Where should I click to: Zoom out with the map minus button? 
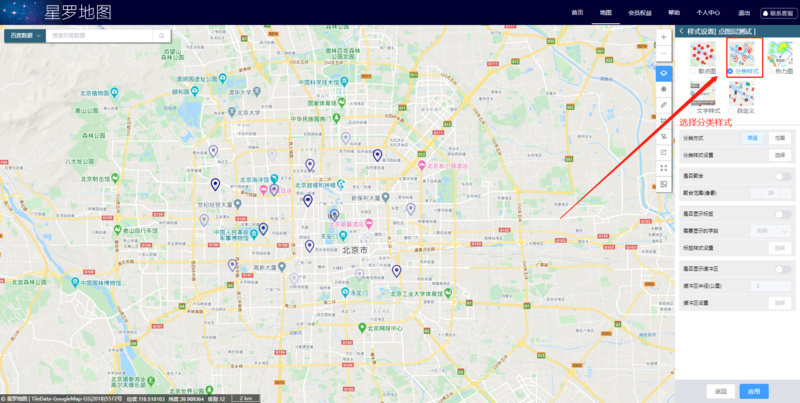(x=663, y=54)
